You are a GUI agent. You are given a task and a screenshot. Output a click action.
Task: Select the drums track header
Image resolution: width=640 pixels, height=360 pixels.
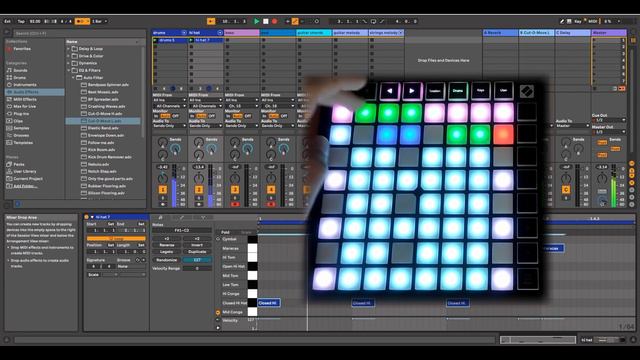(169, 33)
